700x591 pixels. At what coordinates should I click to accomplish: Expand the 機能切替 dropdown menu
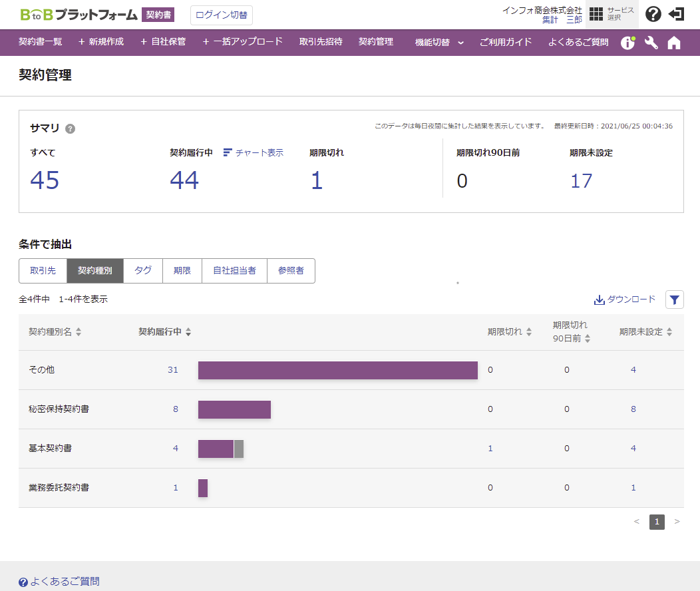(439, 42)
